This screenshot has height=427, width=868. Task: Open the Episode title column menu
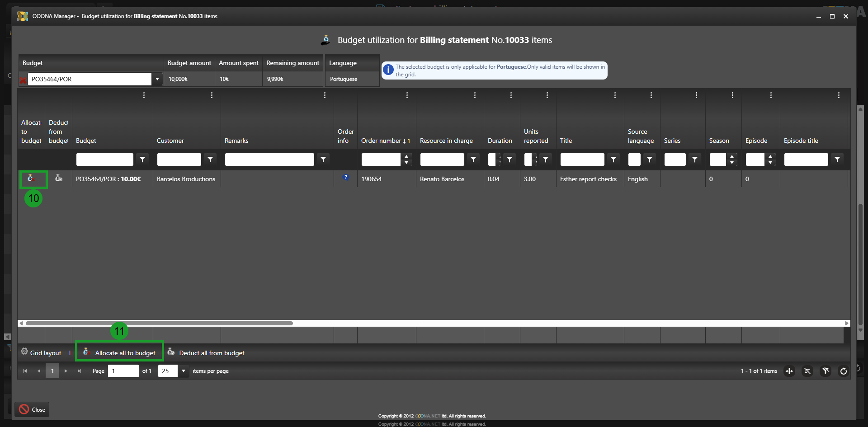(x=839, y=95)
